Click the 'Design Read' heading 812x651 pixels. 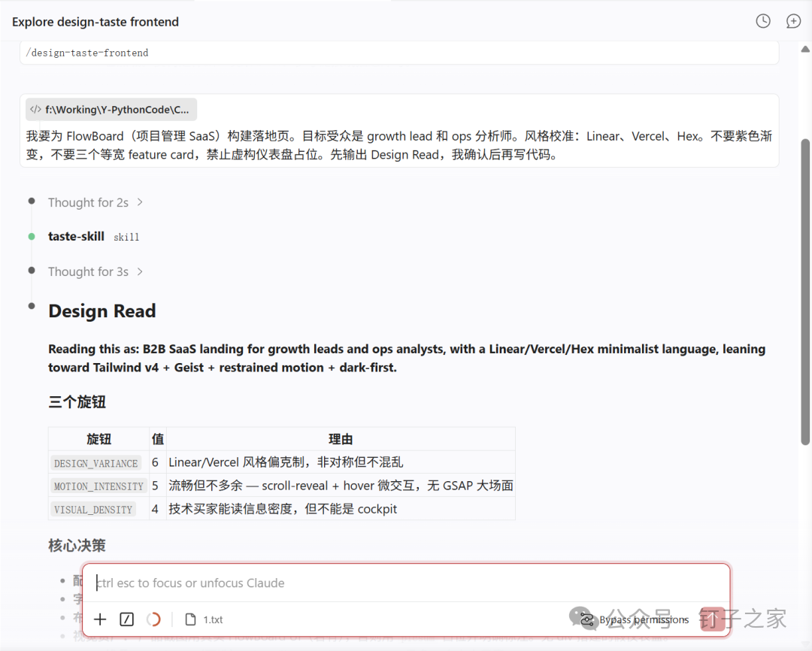102,310
